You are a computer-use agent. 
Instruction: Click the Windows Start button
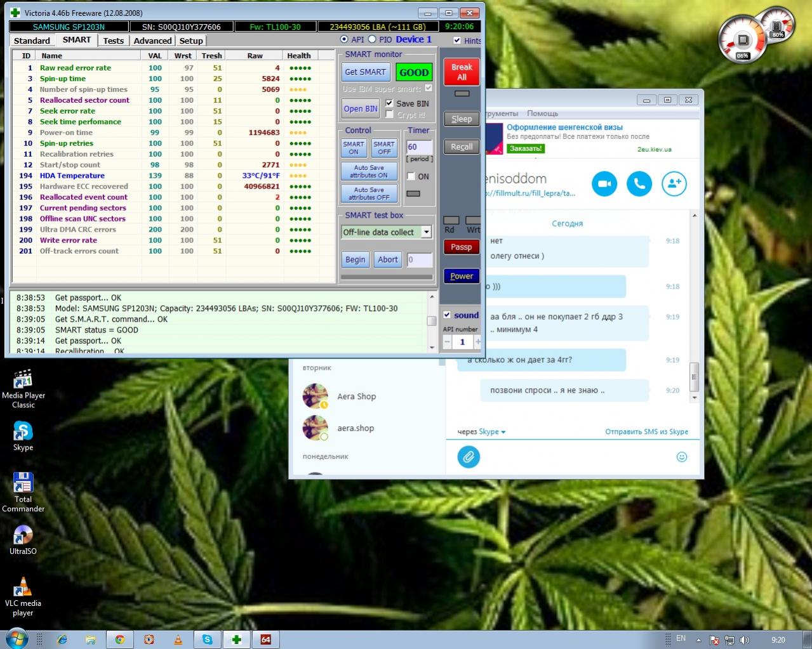(x=16, y=639)
